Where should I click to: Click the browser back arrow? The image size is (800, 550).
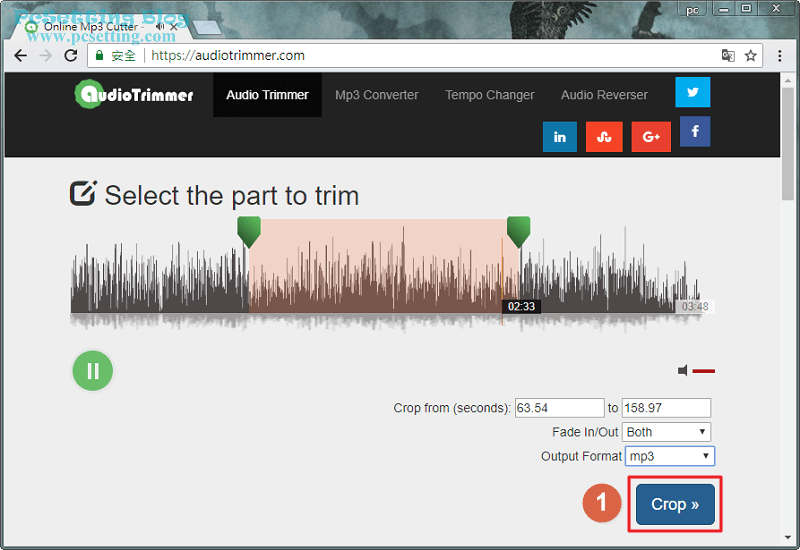point(20,55)
